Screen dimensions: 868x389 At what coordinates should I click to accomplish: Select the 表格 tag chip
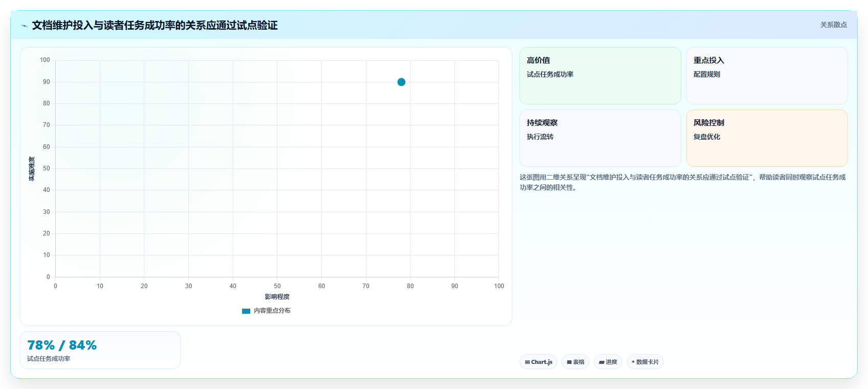pos(575,362)
